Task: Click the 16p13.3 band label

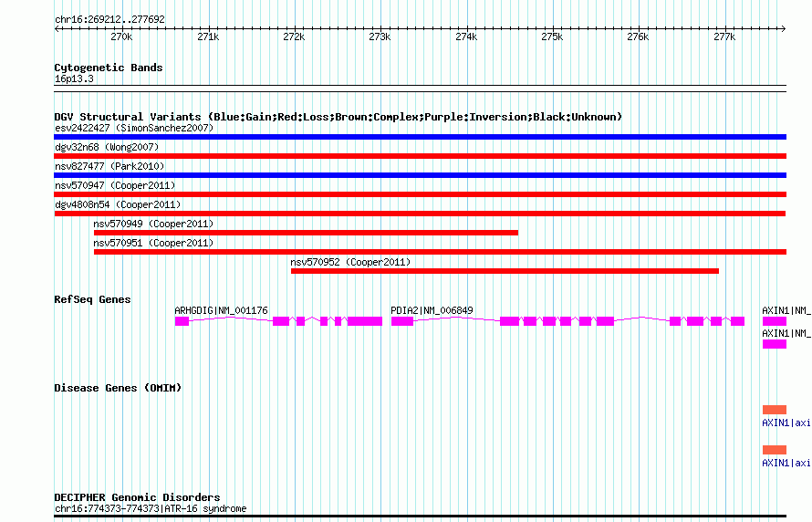Action: click(74, 78)
